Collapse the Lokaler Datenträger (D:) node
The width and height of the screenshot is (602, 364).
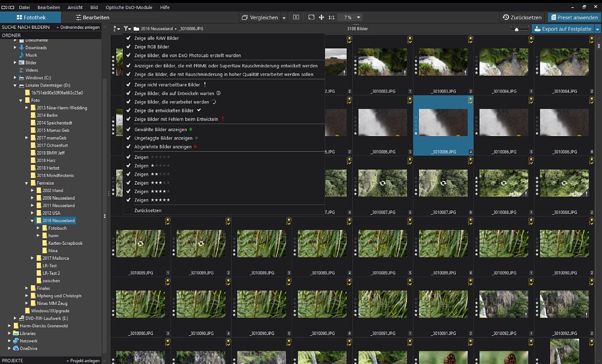[15, 85]
